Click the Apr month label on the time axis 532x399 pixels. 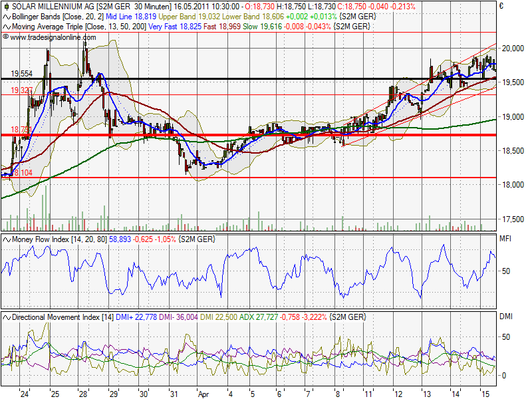(203, 394)
